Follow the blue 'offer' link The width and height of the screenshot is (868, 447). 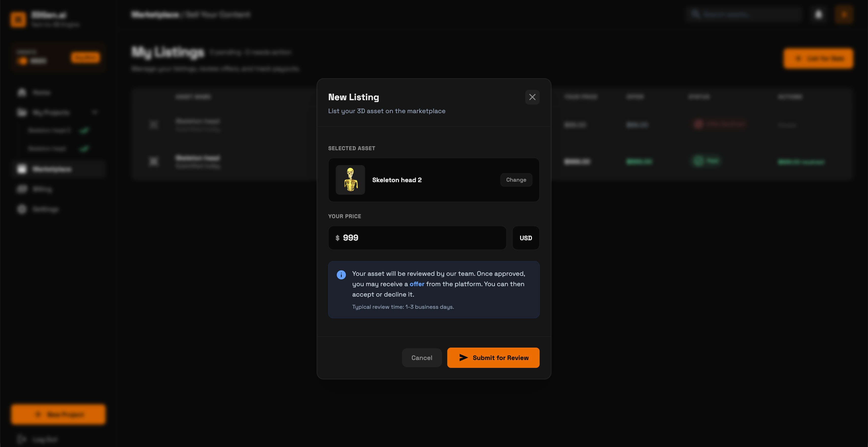(417, 284)
